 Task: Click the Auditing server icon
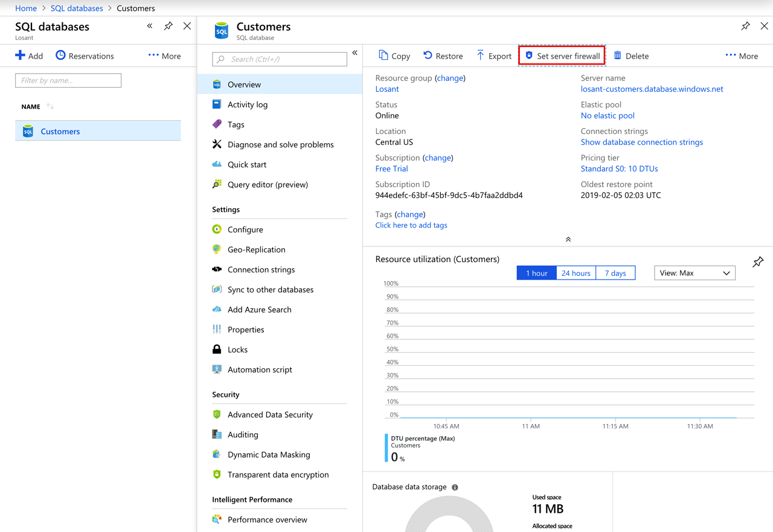point(217,434)
